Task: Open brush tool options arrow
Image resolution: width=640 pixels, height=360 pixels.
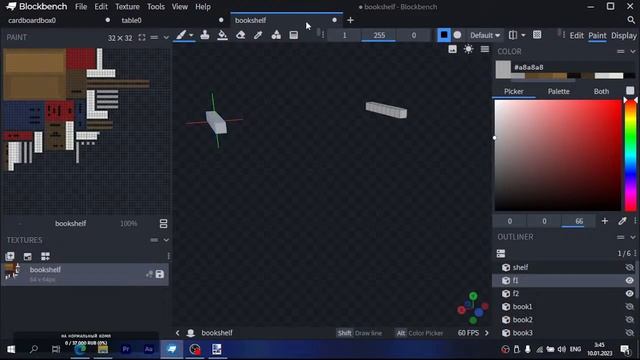Action: pos(191,36)
